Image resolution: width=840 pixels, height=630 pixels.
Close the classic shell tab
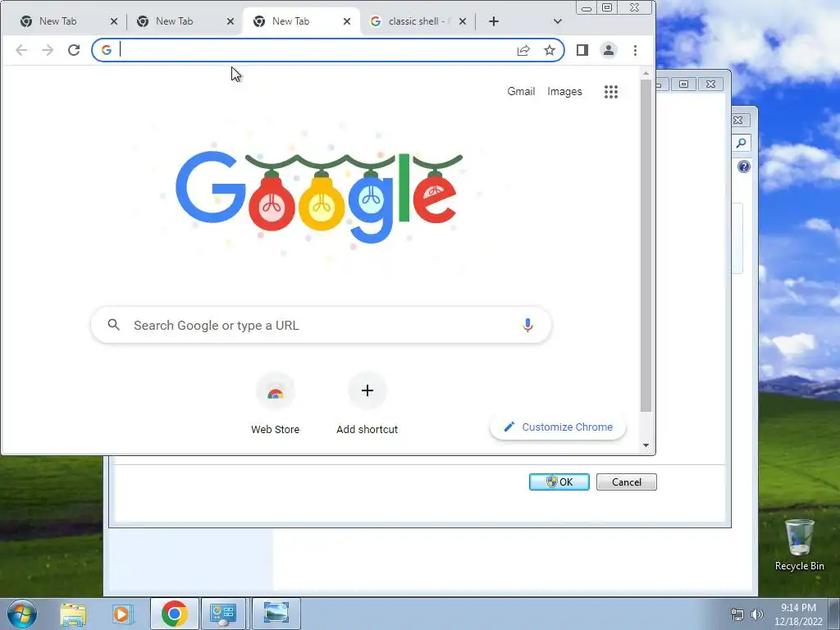click(x=463, y=21)
